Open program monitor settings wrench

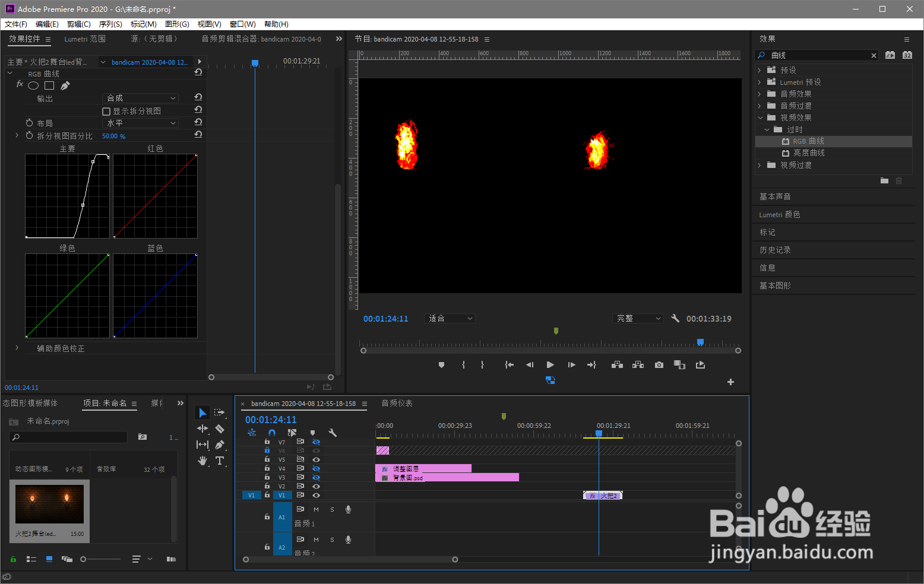tap(675, 318)
